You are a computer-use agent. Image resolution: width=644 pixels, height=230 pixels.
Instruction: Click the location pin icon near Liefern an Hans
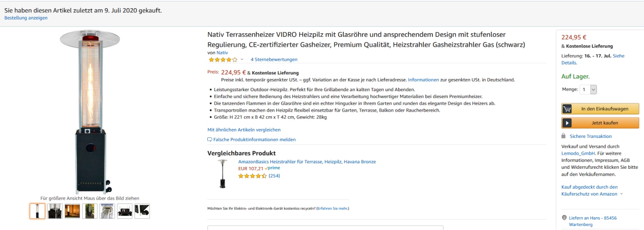pos(564,218)
